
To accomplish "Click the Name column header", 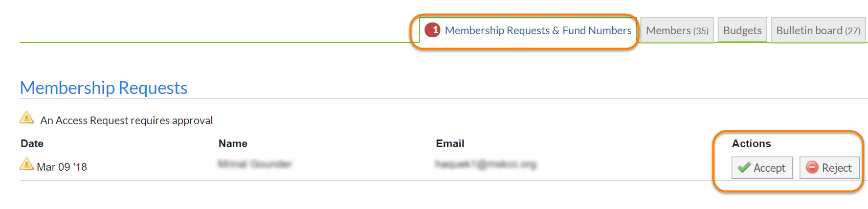I will [x=233, y=144].
